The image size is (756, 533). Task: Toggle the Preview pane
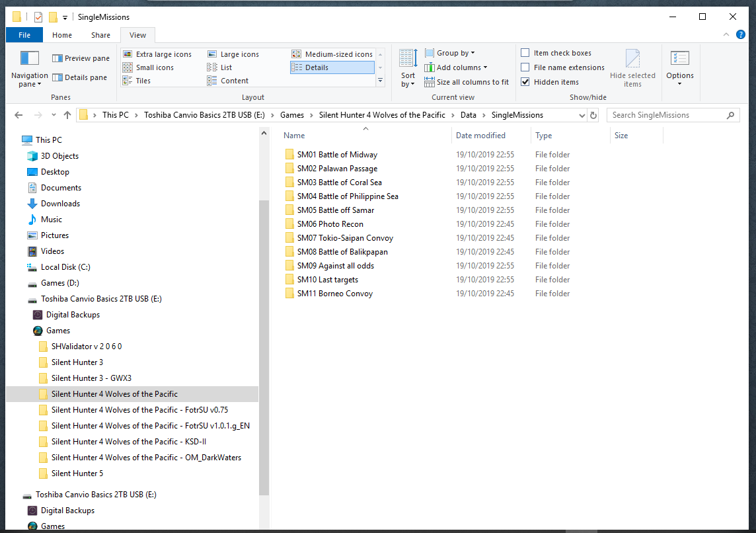click(x=81, y=58)
